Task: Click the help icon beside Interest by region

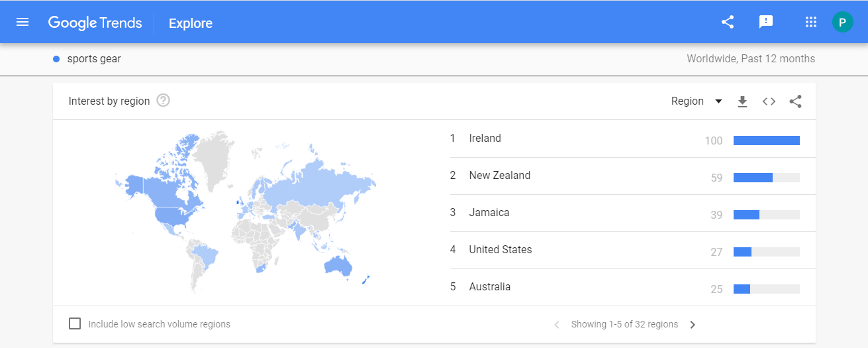Action: 164,101
